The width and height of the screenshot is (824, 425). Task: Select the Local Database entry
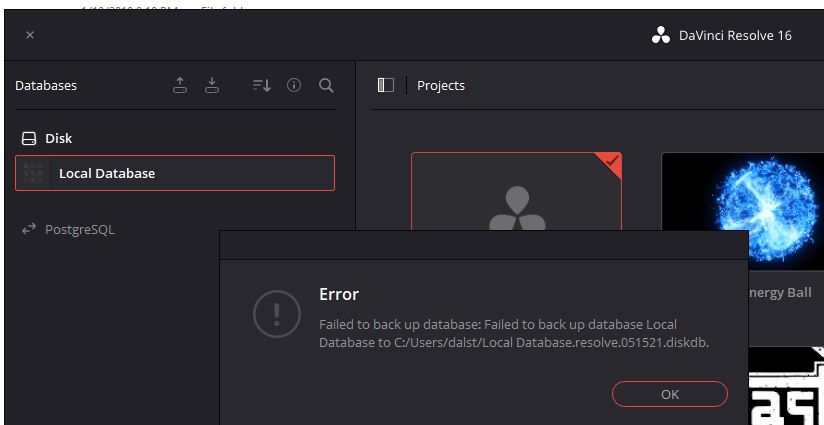coord(175,173)
